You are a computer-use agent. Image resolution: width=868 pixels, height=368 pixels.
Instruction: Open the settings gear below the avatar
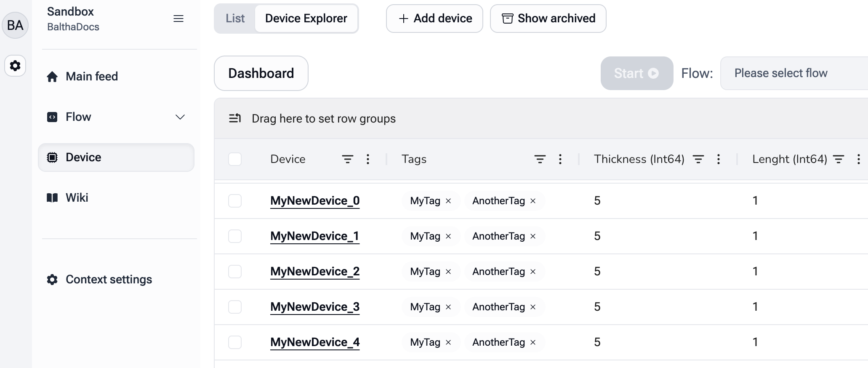tap(15, 66)
